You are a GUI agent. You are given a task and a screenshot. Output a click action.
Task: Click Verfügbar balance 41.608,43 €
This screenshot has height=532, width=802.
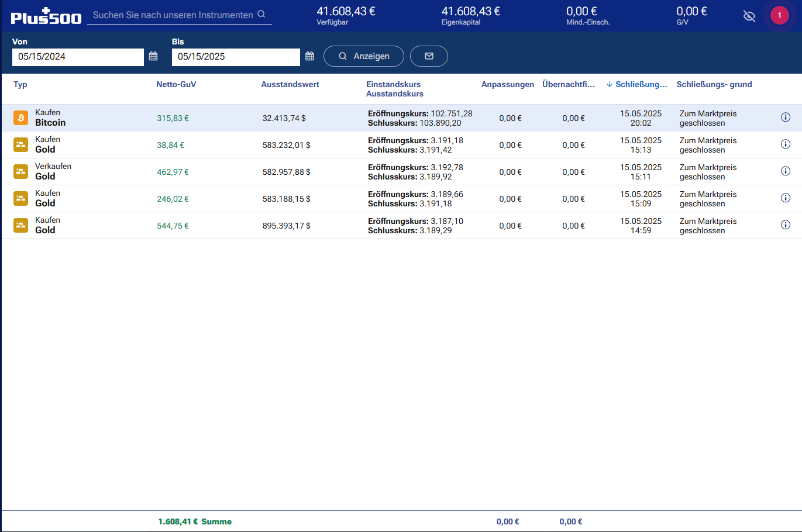[x=346, y=11]
